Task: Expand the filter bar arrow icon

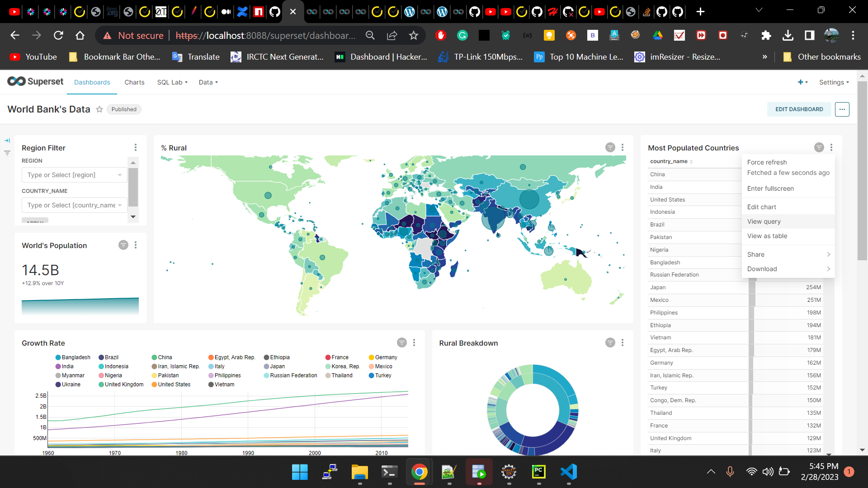Action: pos(7,141)
